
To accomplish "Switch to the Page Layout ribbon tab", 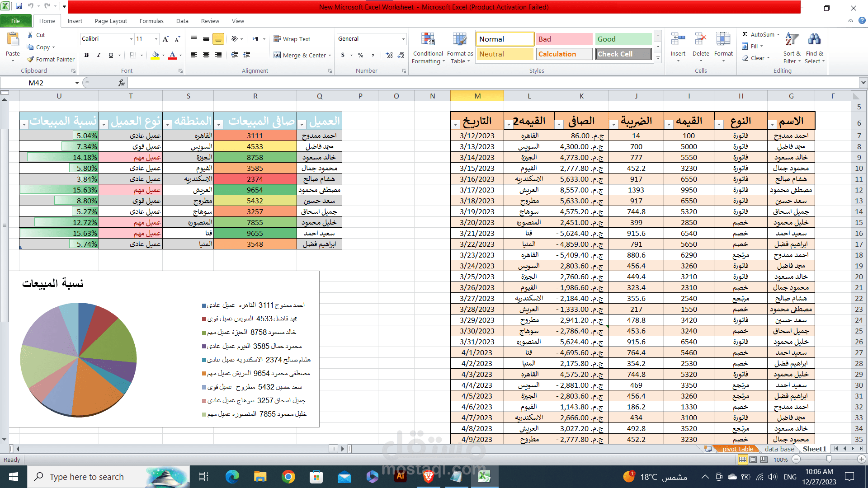I will tap(111, 21).
